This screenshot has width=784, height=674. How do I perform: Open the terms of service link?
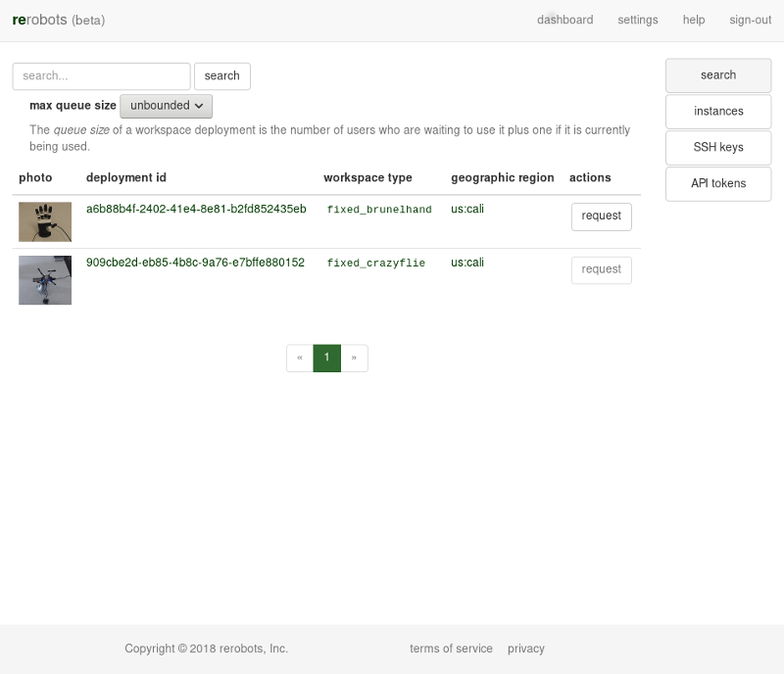coord(451,649)
